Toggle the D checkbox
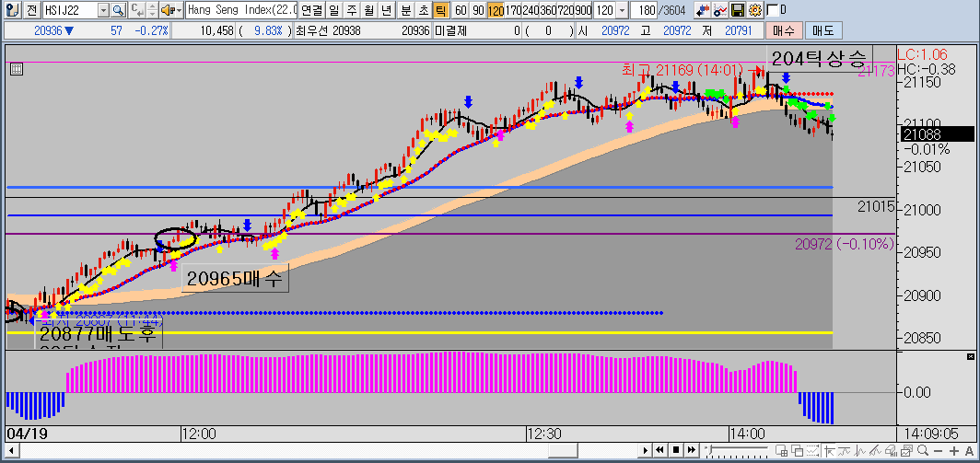 [x=773, y=10]
